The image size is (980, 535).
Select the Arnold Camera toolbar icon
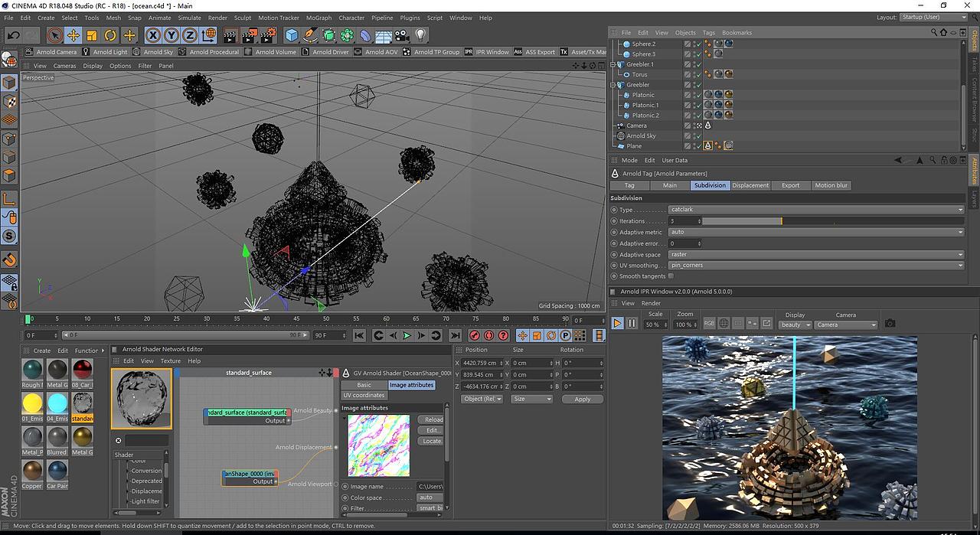point(54,51)
